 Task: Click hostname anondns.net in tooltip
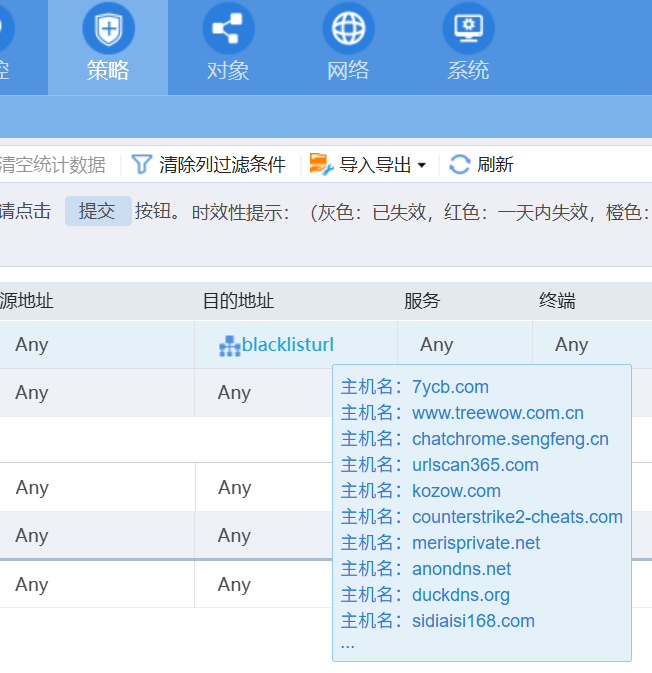point(461,569)
